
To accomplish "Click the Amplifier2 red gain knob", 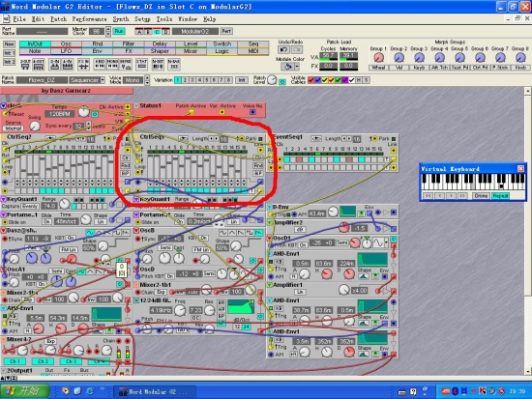I will [343, 227].
